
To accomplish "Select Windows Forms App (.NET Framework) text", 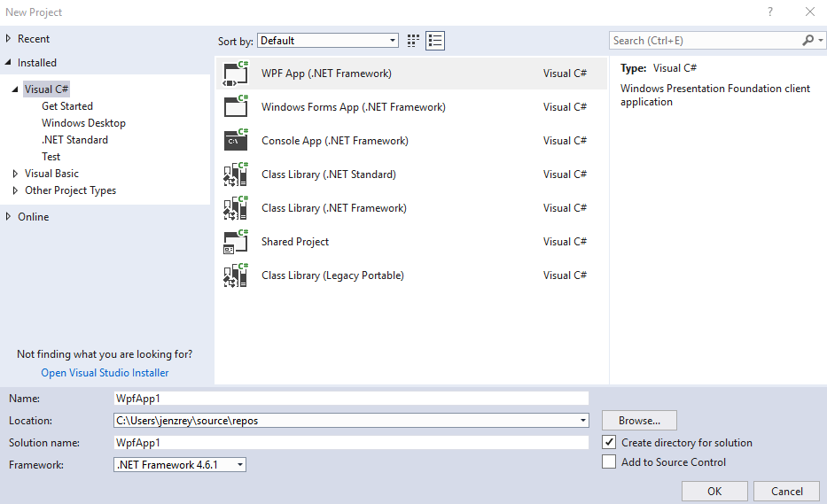I will [x=354, y=107].
